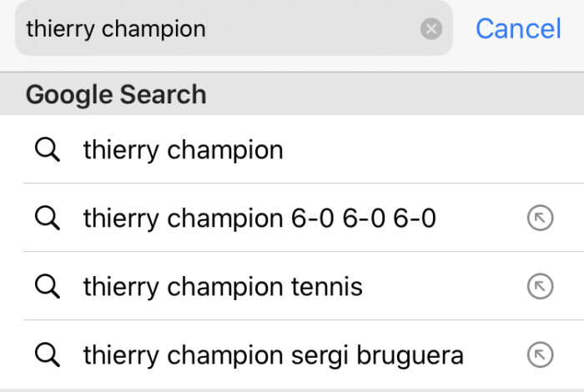The image size is (584, 392).
Task: Click the magnifier icon beside 'thierry champion'
Action: click(x=48, y=149)
